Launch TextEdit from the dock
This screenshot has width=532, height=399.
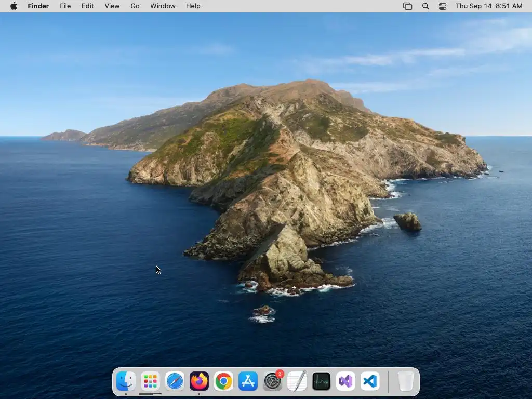pos(297,381)
